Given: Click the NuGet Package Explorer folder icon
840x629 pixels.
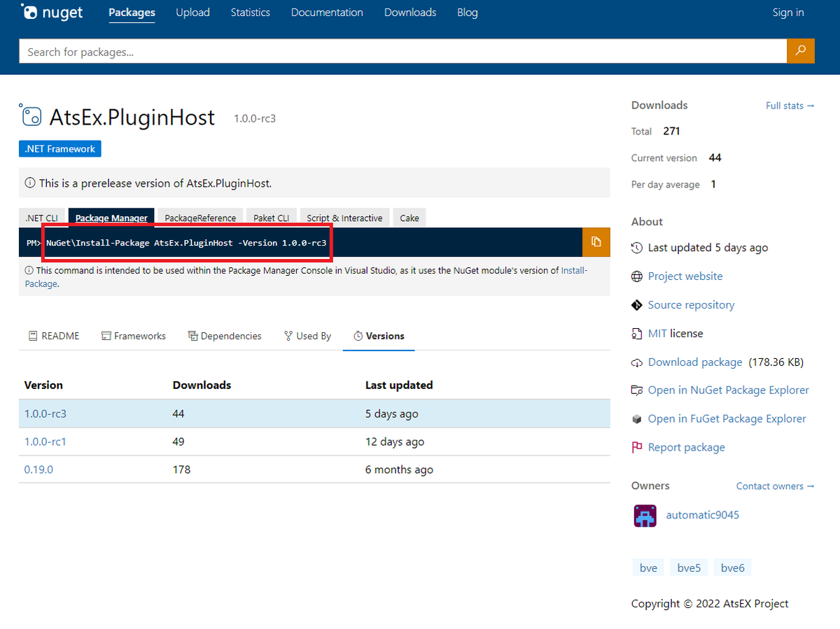Looking at the screenshot, I should (x=636, y=390).
